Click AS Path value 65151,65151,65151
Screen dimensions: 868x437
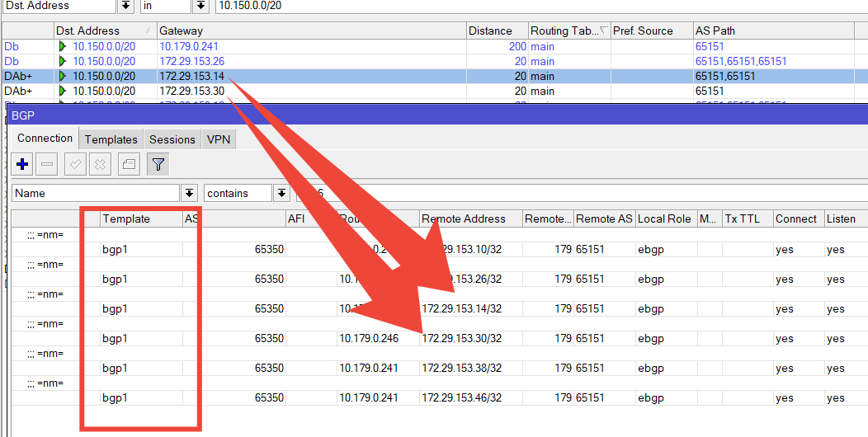point(741,61)
